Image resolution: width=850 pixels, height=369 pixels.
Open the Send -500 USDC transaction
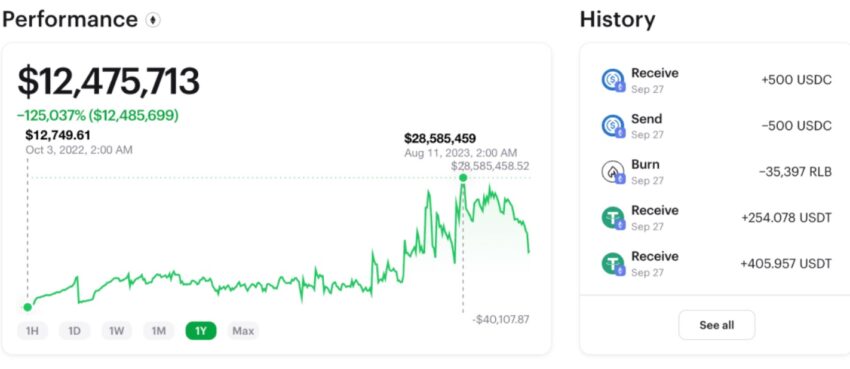(717, 126)
